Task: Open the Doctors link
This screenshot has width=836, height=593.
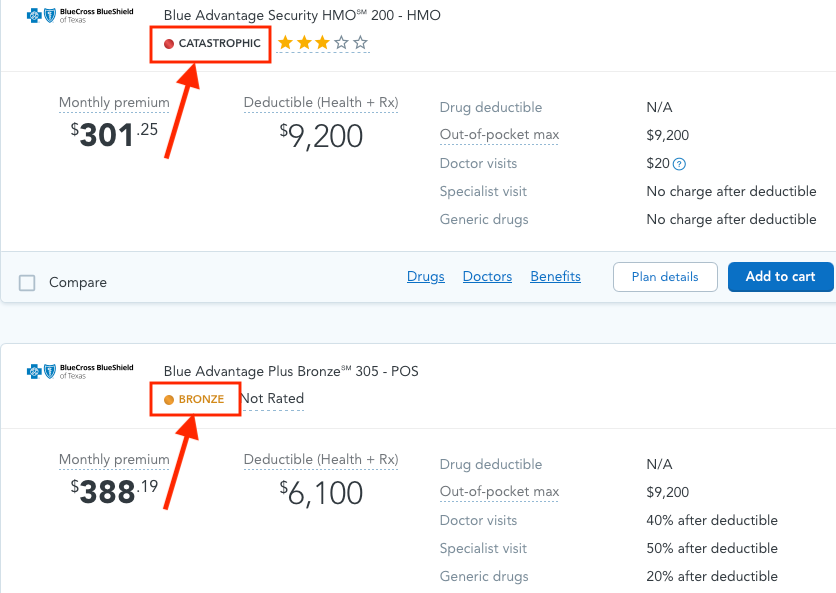Action: click(x=487, y=276)
